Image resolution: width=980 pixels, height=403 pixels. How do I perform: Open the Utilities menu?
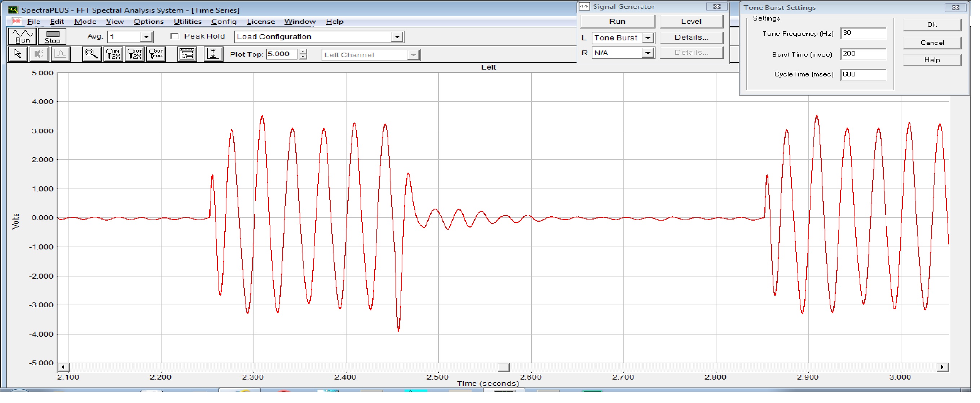coord(187,22)
